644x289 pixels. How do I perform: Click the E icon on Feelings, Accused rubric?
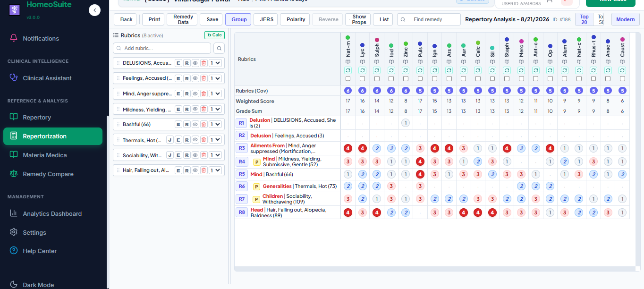pyautogui.click(x=178, y=78)
